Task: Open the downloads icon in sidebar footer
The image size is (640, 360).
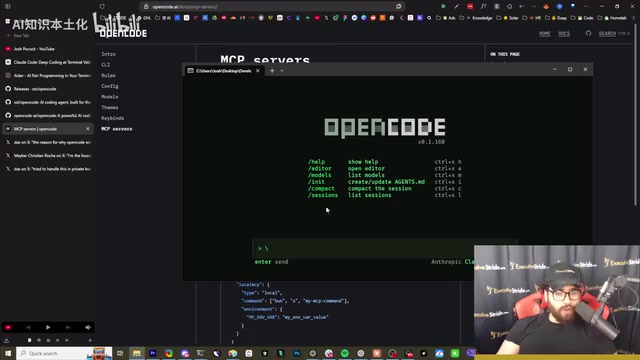Action: (x=6, y=340)
